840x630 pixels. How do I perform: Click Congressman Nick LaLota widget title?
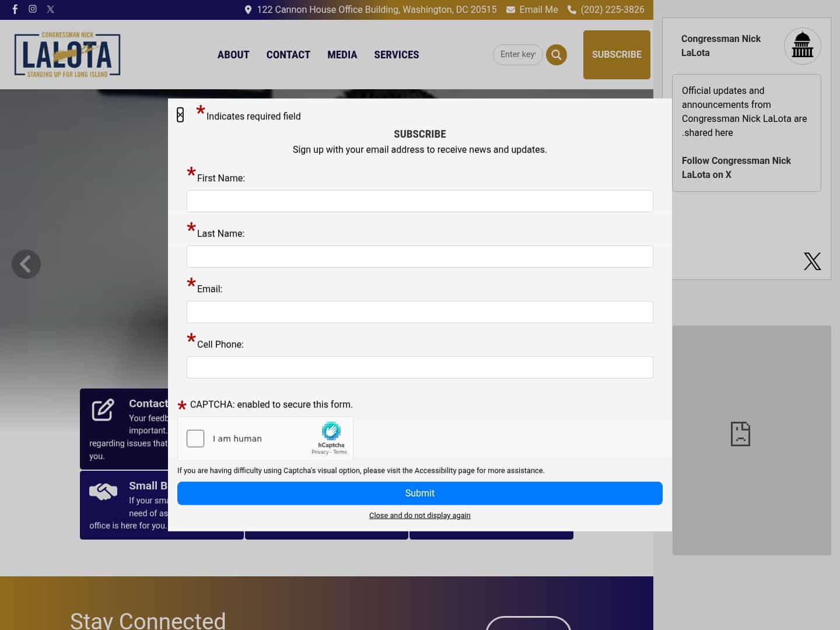coord(721,45)
